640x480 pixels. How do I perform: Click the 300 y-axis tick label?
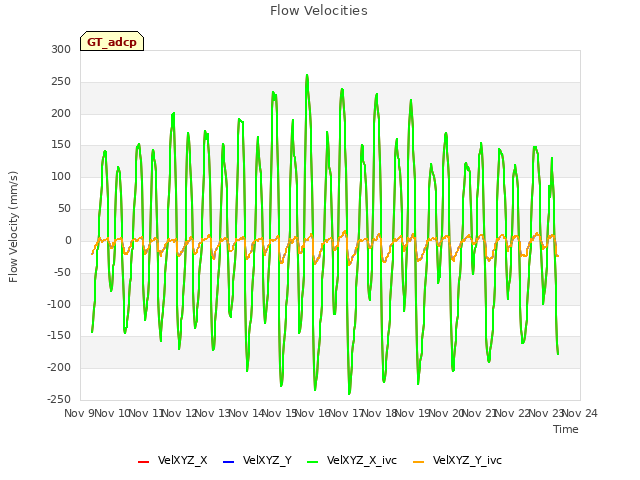coord(61,49)
